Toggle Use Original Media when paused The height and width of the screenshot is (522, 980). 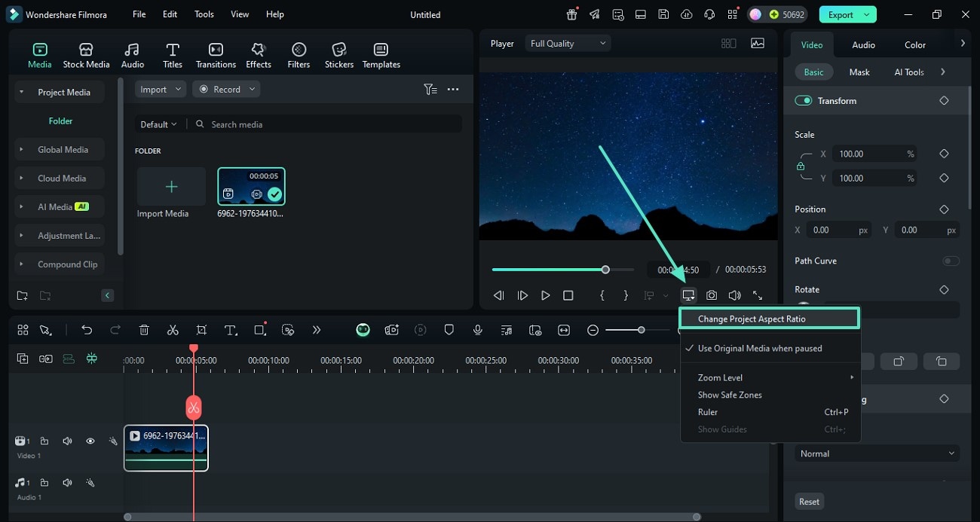click(759, 348)
